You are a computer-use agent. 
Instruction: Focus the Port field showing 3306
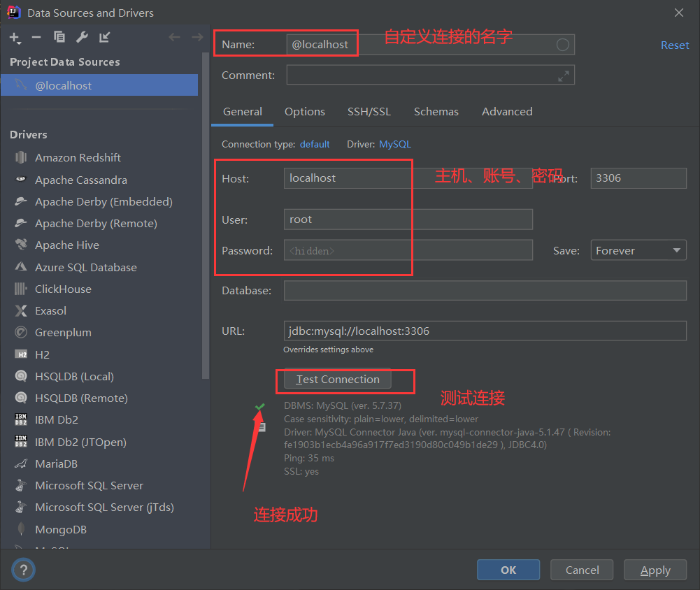(x=638, y=178)
